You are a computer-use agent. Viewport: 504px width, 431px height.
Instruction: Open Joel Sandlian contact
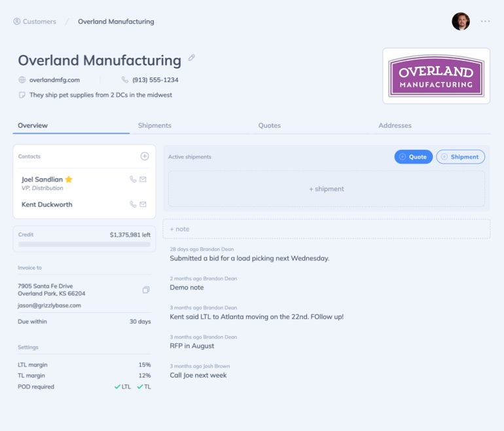(x=42, y=179)
